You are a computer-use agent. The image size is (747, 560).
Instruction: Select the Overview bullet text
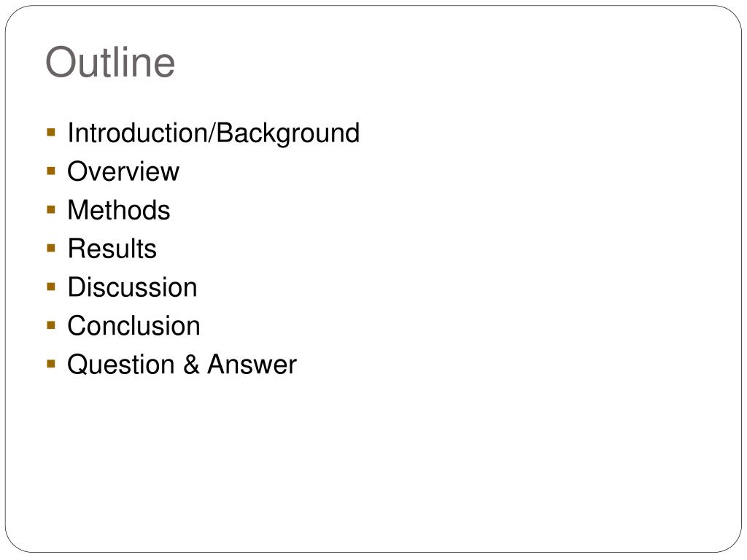click(123, 171)
